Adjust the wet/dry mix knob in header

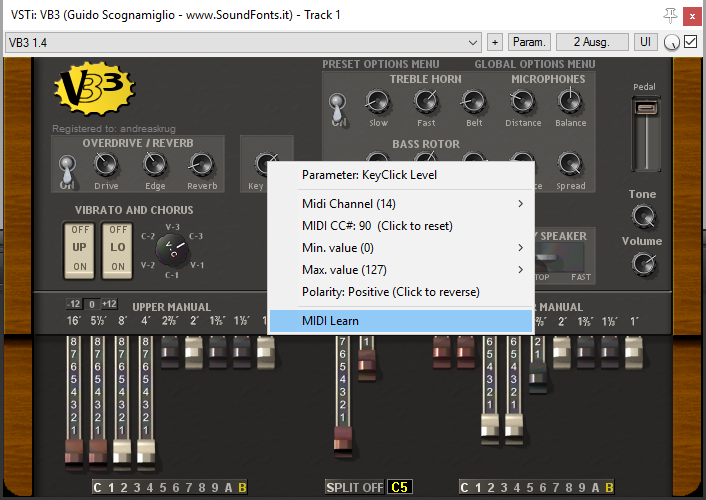pyautogui.click(x=671, y=43)
